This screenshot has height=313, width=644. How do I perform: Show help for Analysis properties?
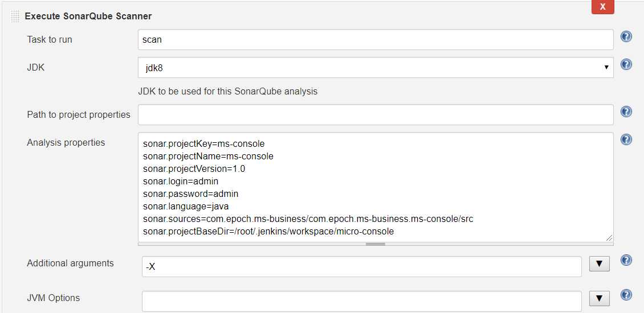[x=626, y=139]
